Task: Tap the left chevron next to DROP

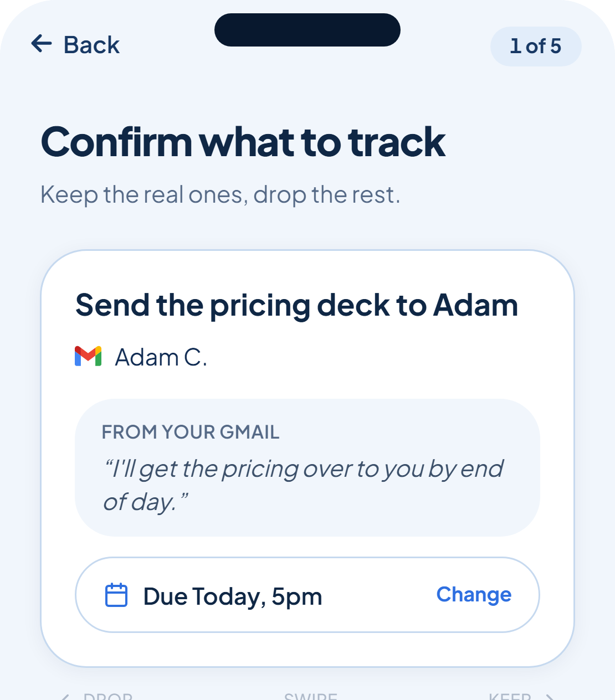Action: coord(65,697)
